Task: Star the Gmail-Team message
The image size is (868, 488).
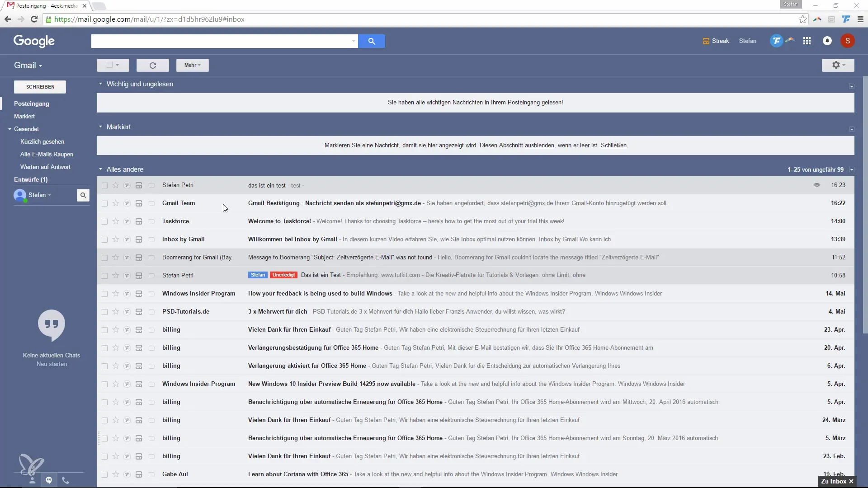Action: [116, 203]
